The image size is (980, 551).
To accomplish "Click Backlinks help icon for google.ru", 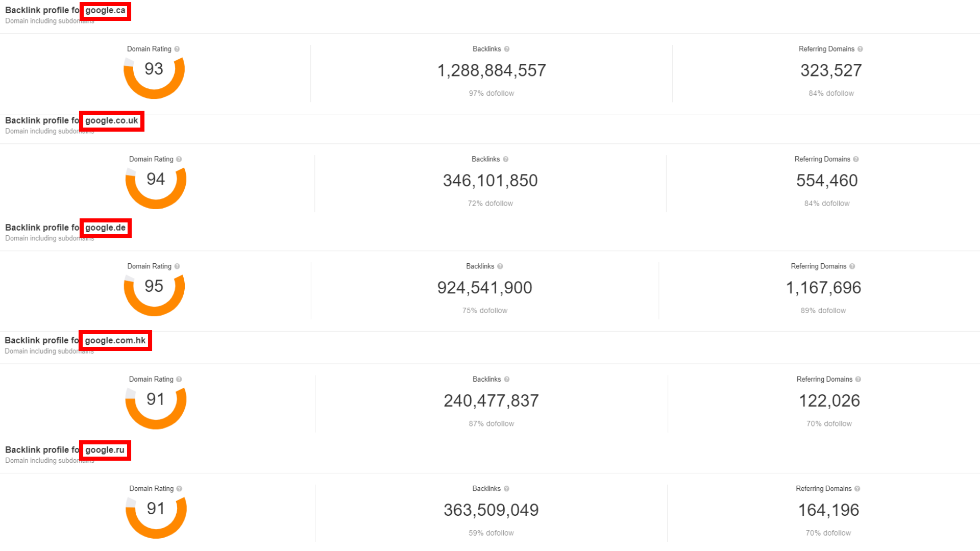I will (506, 489).
